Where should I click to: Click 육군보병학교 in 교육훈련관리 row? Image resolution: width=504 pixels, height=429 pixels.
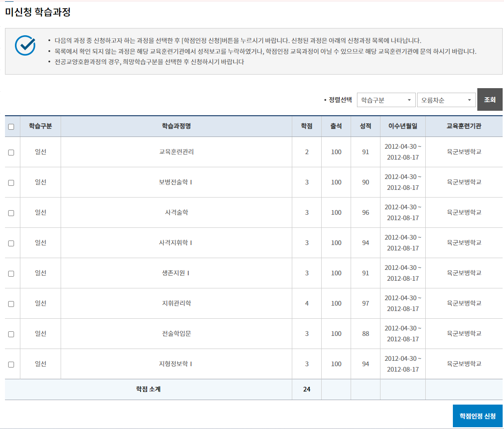tap(464, 152)
